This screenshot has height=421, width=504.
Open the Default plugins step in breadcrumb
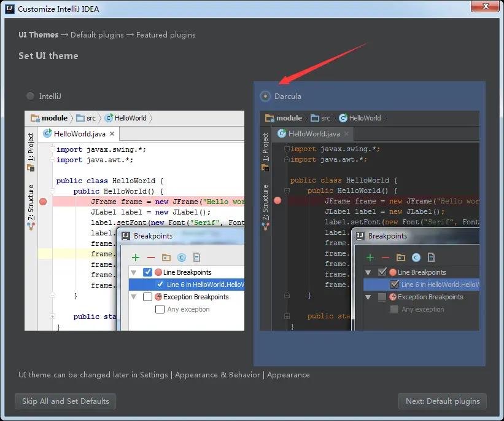(97, 35)
